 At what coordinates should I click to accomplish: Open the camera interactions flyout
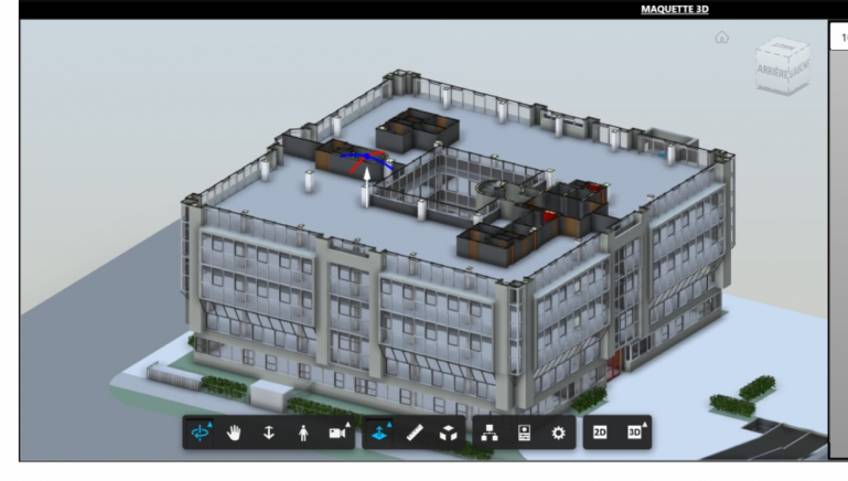point(337,433)
